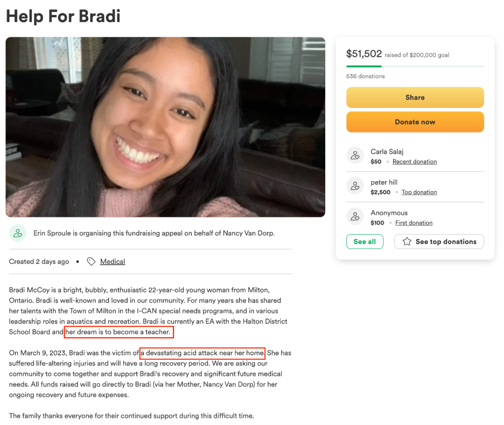Open the Medical category link
This screenshot has width=504, height=425.
(112, 262)
